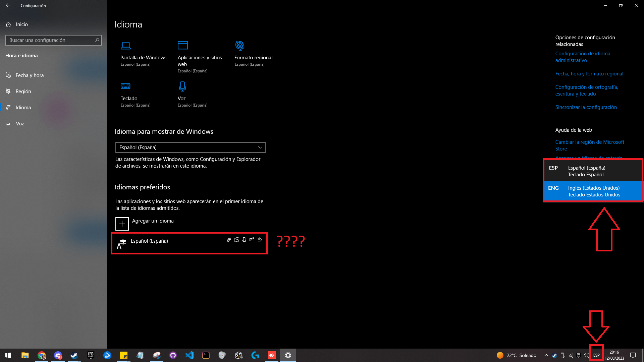Show hidden system tray icons chevron
644x362 pixels.
546,355
